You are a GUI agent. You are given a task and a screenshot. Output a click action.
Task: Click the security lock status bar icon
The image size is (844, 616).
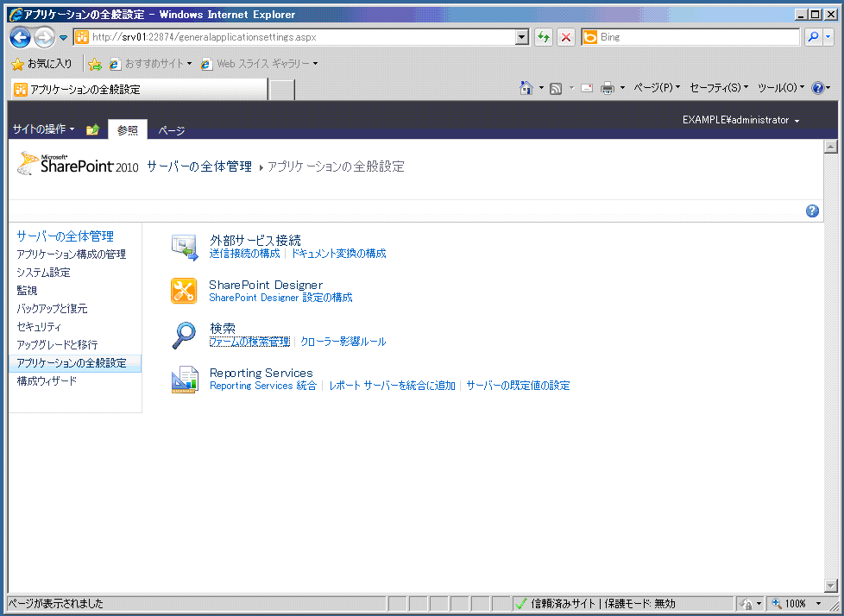point(746,604)
